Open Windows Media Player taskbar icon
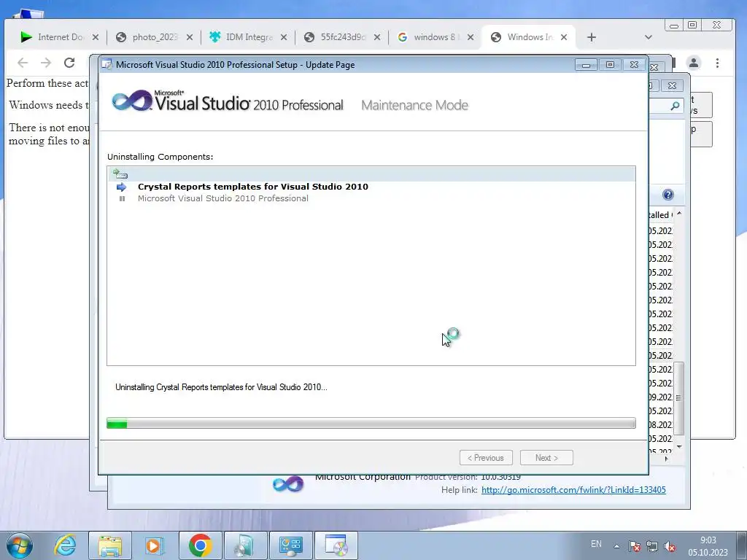Viewport: 747px width, 560px height. tap(153, 545)
